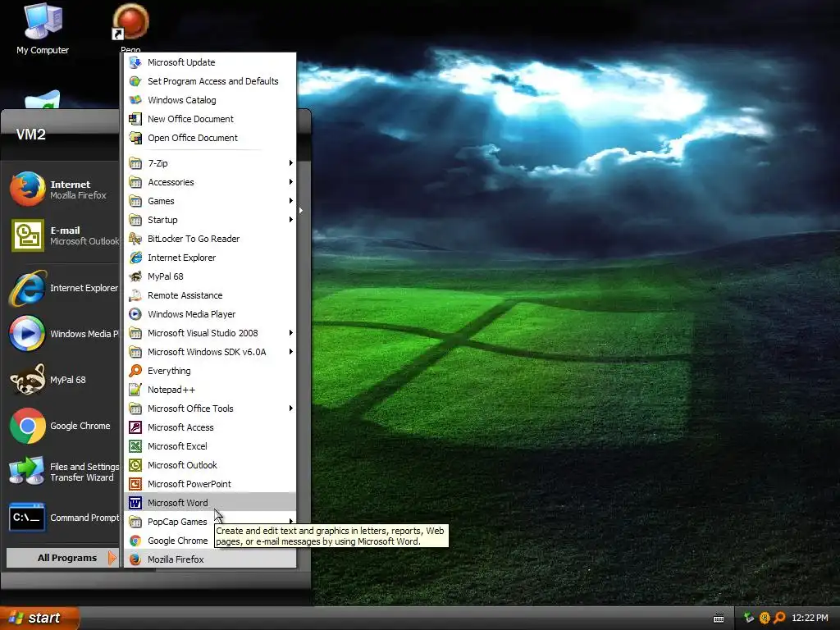Viewport: 840px width, 630px height.
Task: Open Microsoft PowerPoint
Action: click(210, 484)
